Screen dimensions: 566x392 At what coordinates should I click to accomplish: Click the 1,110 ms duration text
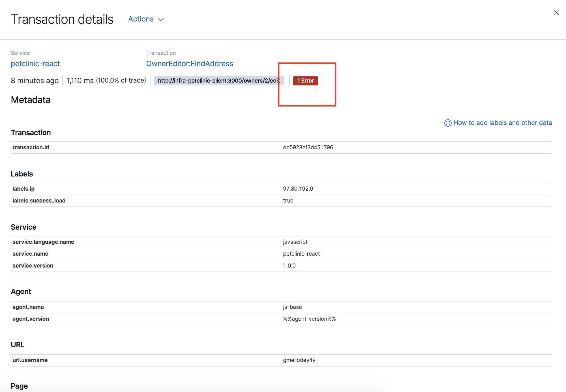(80, 81)
